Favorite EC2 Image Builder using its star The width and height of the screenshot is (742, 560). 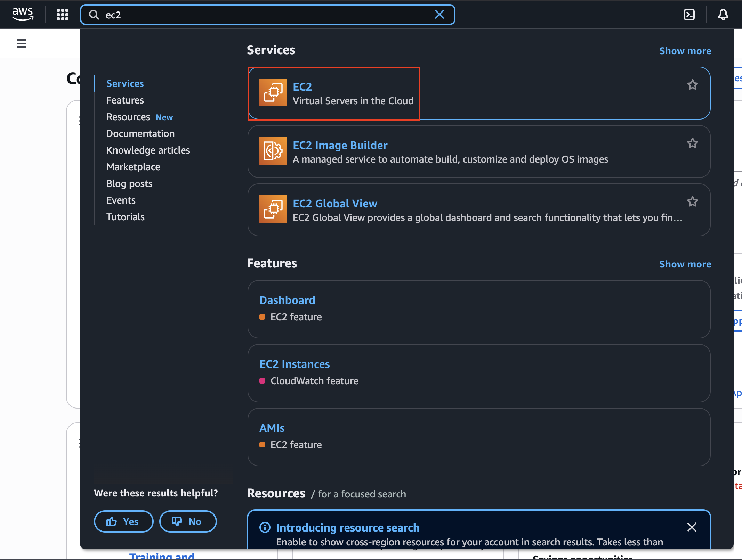click(692, 143)
